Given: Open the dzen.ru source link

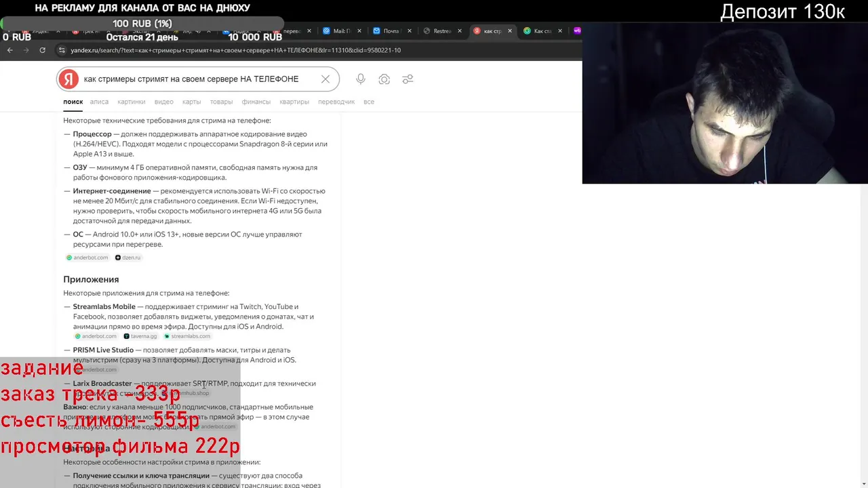Looking at the screenshot, I should point(128,258).
